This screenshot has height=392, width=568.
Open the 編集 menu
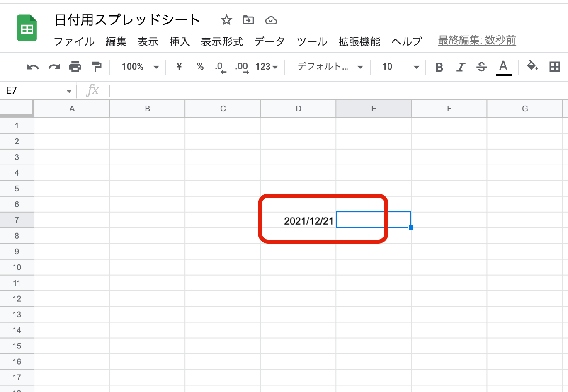[116, 41]
